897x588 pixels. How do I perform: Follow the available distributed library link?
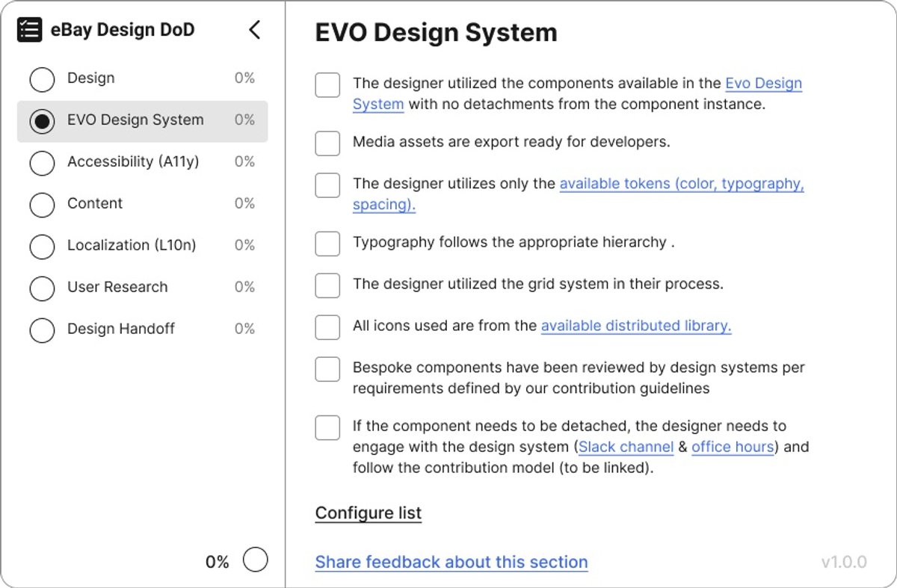(636, 326)
